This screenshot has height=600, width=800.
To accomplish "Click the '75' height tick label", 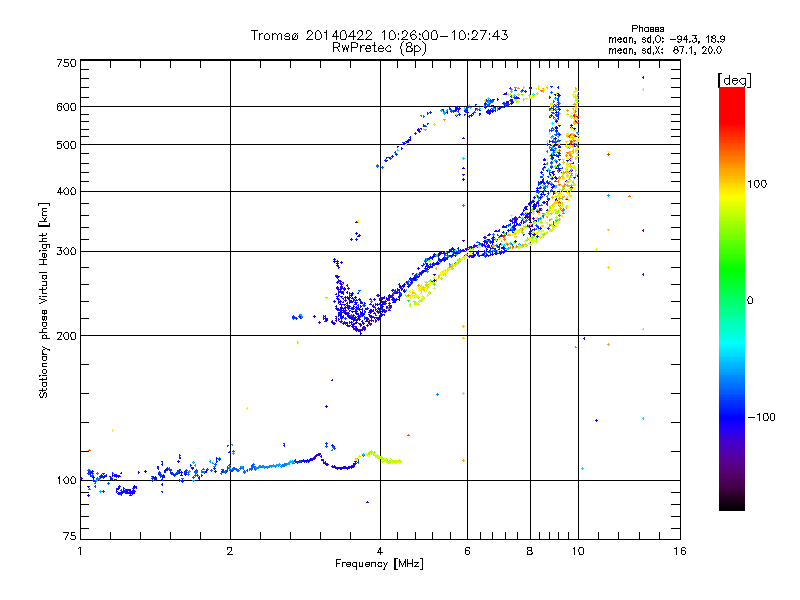I will click(x=70, y=536).
